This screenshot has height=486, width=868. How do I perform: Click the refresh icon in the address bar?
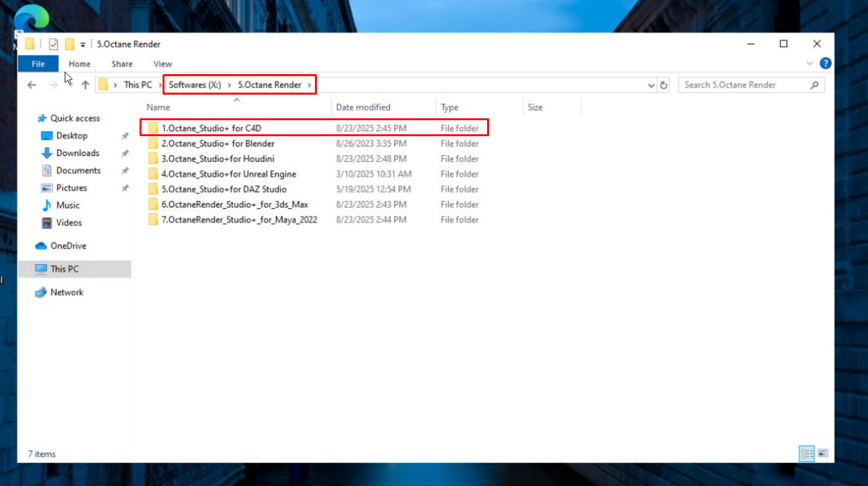(x=664, y=85)
